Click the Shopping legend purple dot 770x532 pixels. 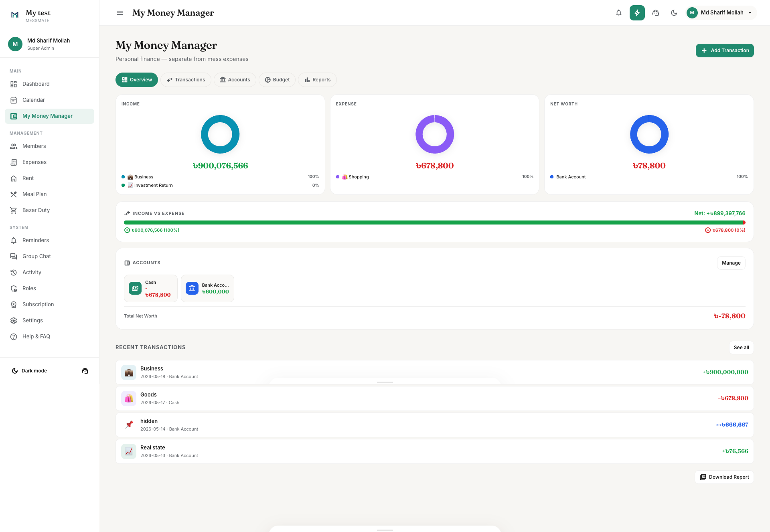click(x=338, y=177)
